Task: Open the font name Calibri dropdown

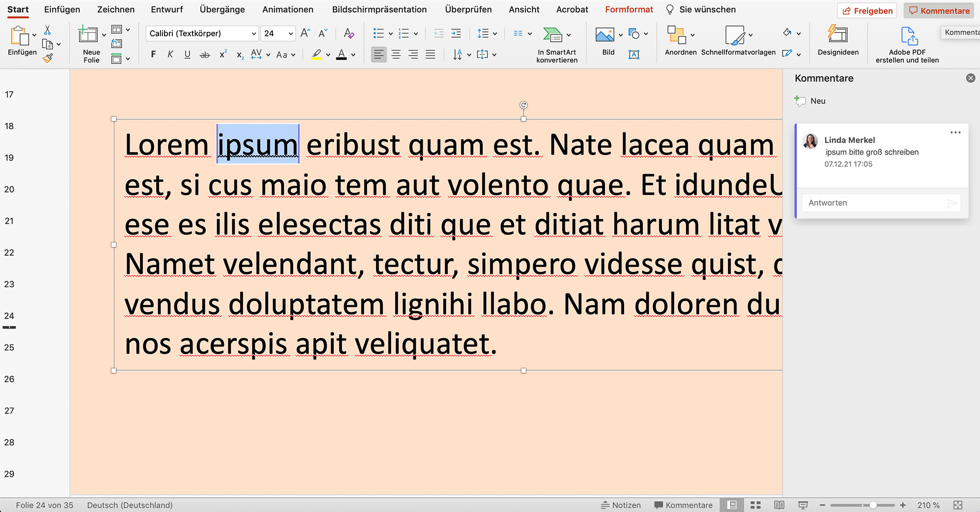Action: (253, 33)
